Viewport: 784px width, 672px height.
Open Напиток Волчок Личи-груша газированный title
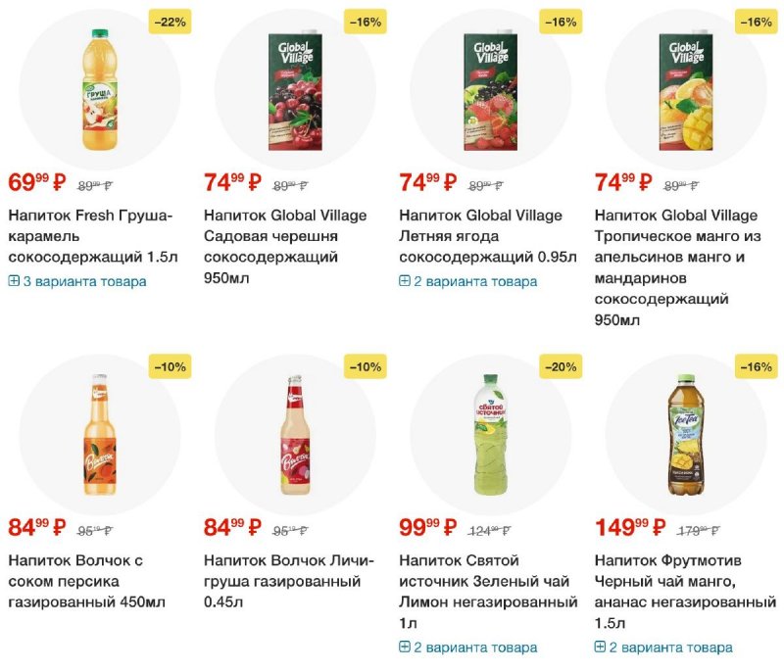coord(288,582)
